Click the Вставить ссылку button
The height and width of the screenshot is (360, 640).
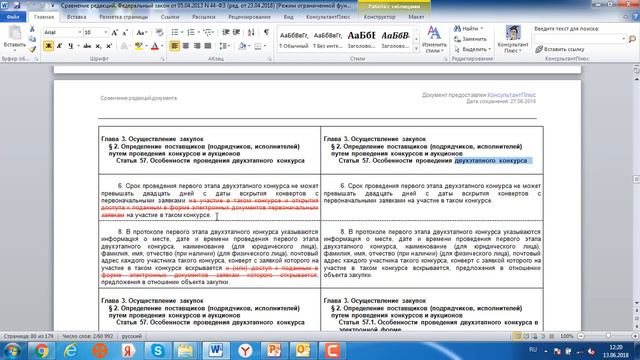pos(560,49)
